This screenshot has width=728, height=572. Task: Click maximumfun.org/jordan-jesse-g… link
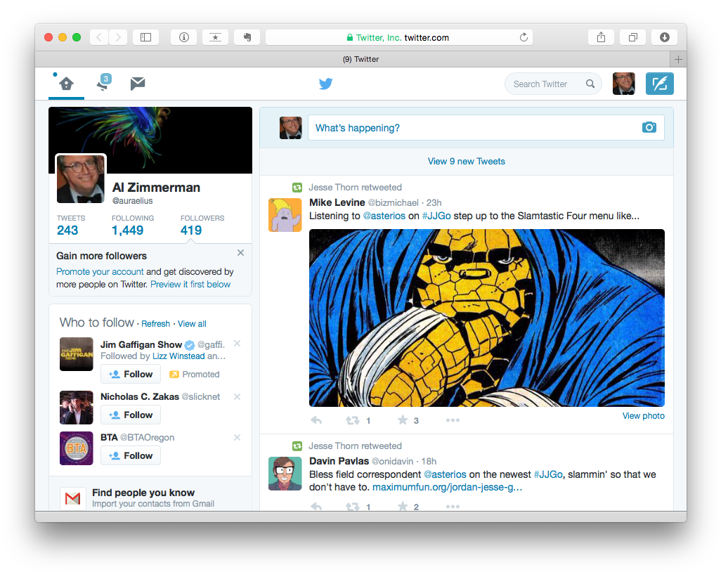(x=447, y=487)
